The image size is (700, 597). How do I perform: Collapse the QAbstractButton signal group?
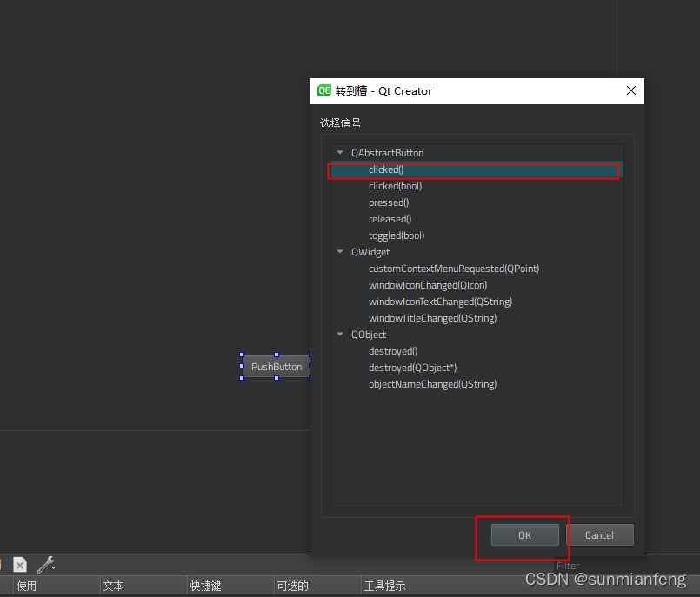339,152
